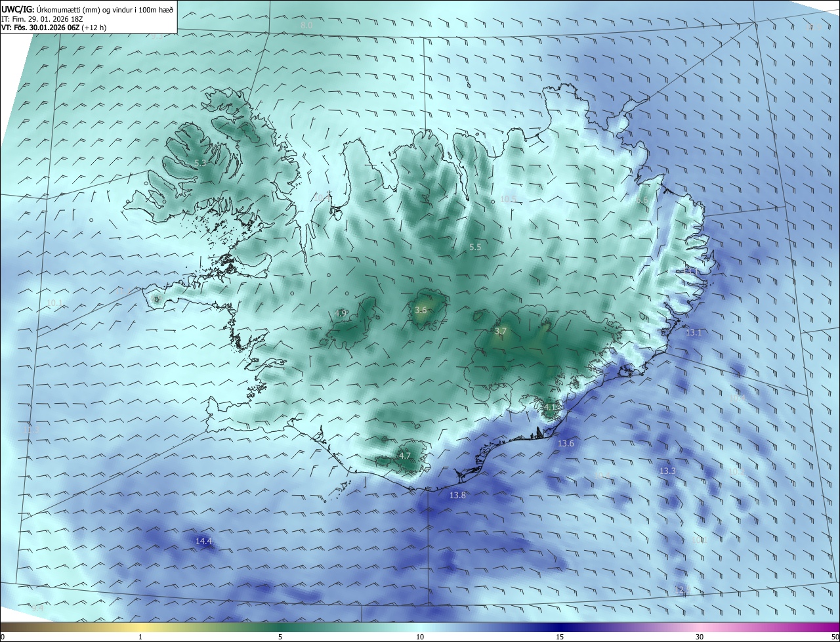
Task: Click the 13.3 value label
Action: 667,471
